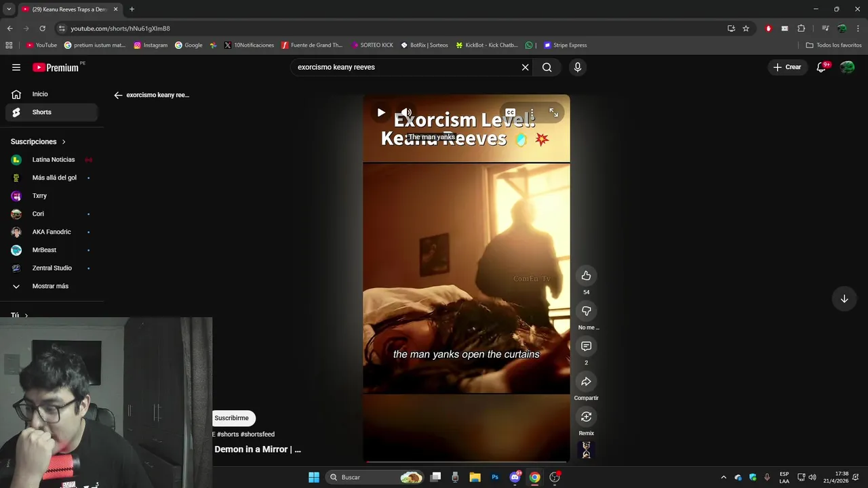Open File Explorer from the taskbar
868x488 pixels.
coord(475,477)
